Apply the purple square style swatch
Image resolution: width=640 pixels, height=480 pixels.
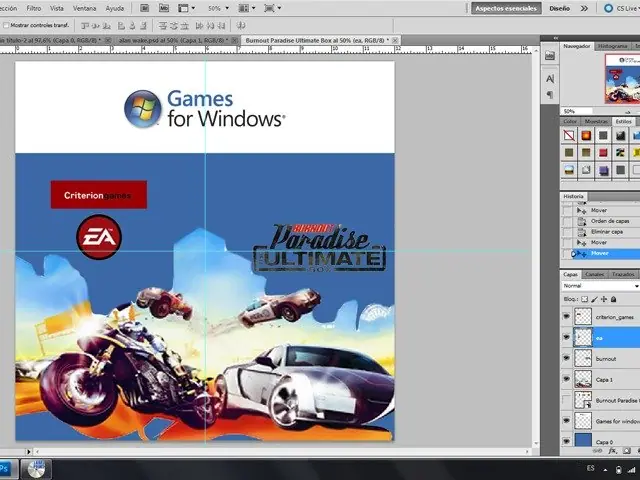603,170
